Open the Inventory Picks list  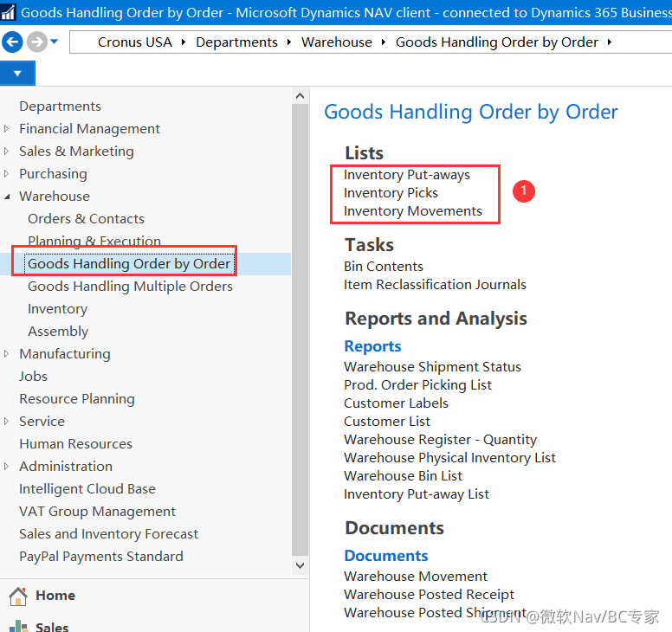click(391, 193)
